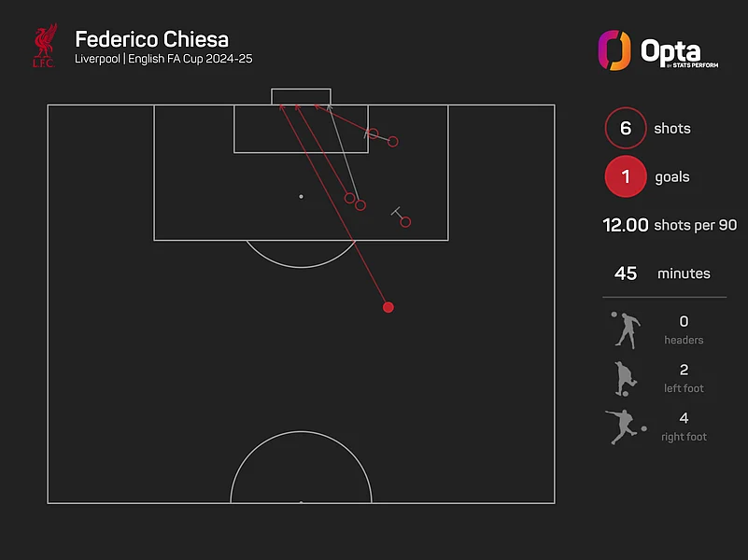Select the right foot kicking icon

click(624, 427)
